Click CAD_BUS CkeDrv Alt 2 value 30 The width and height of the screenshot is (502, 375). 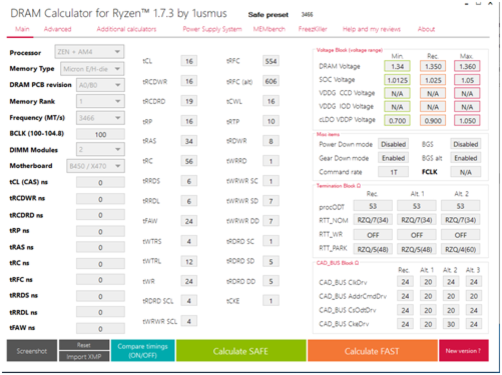tap(451, 324)
